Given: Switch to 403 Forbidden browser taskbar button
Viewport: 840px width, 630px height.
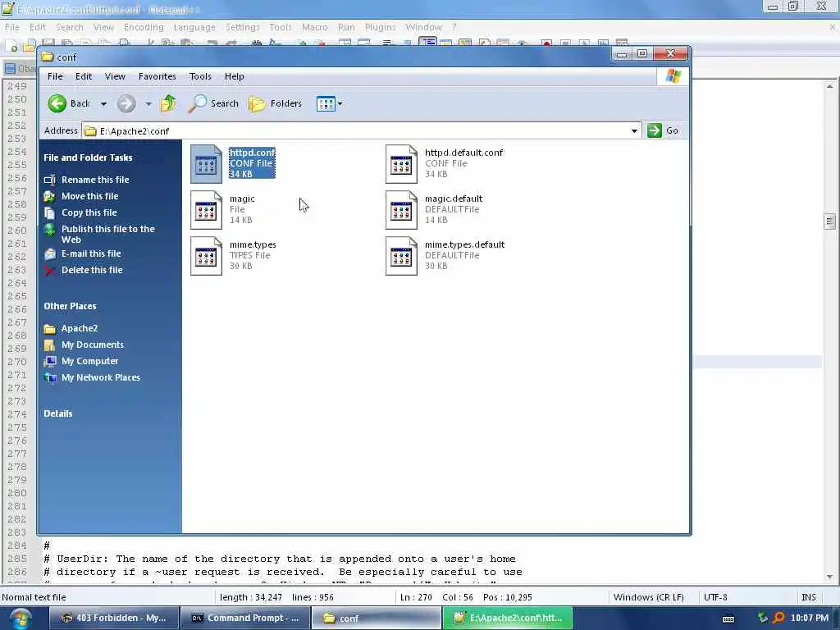Looking at the screenshot, I should [114, 618].
